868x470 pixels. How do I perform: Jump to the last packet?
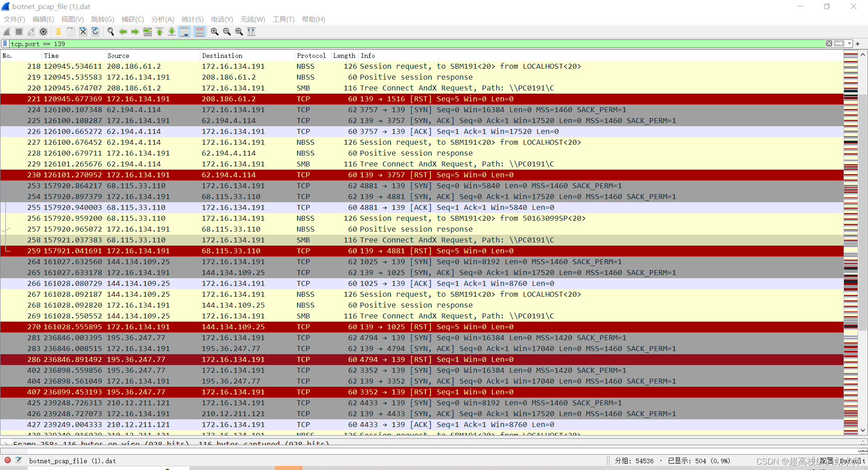coord(172,32)
